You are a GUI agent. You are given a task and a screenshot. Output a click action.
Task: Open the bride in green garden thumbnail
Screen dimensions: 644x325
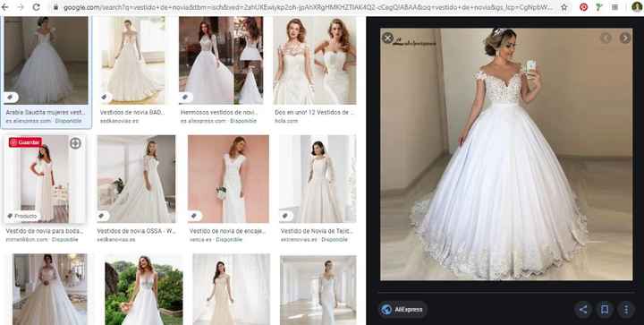(x=144, y=290)
